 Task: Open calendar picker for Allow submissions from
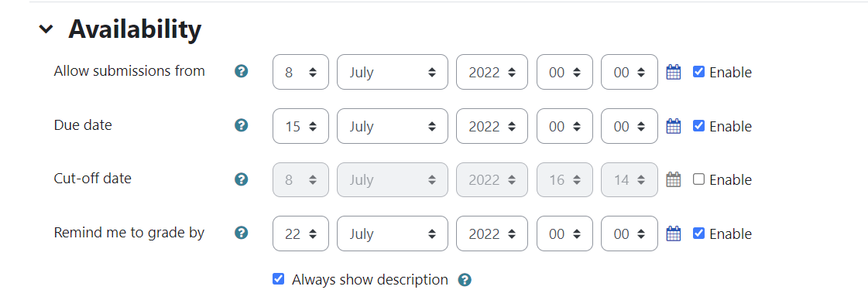coord(673,72)
